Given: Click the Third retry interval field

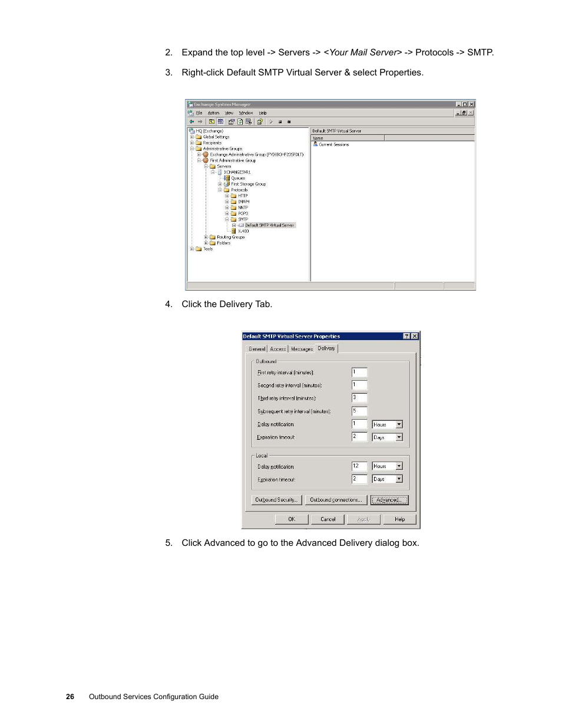Looking at the screenshot, I should (359, 398).
